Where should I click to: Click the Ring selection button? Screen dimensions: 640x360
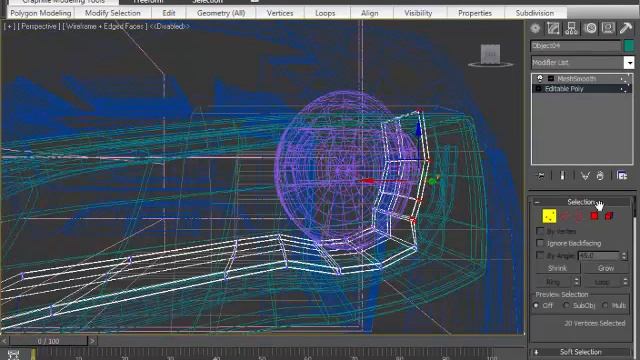click(x=553, y=282)
